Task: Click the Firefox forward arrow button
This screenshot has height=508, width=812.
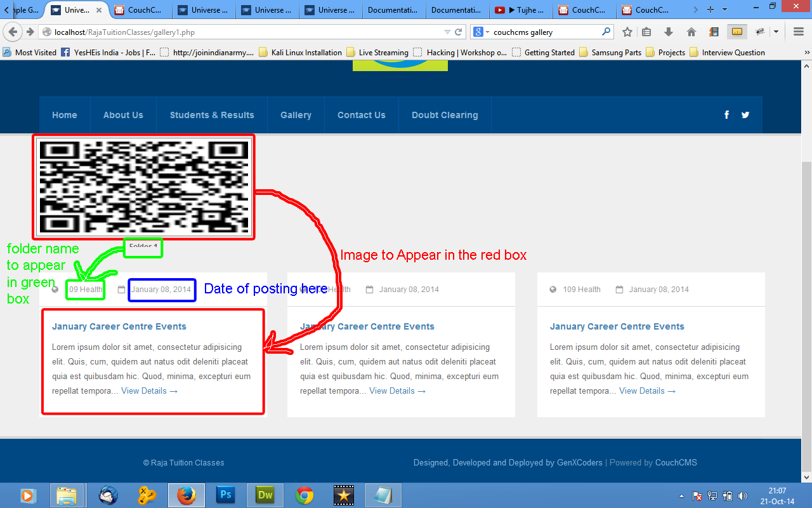Action: 30,32
